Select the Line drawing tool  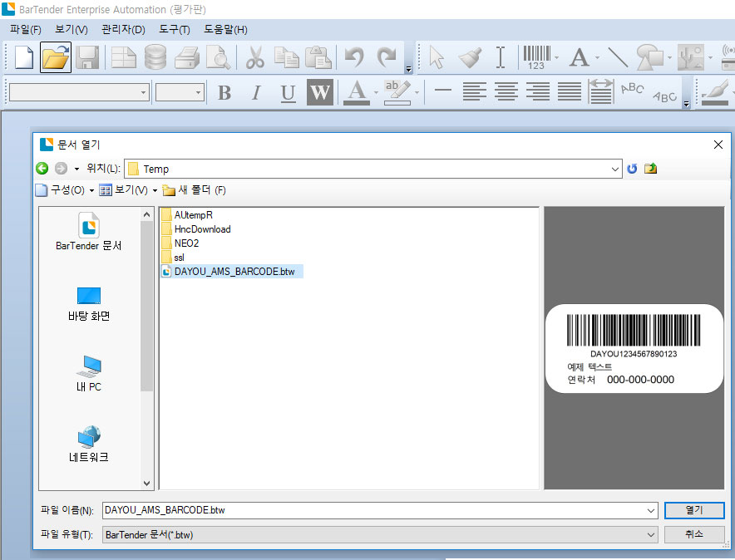pyautogui.click(x=617, y=57)
